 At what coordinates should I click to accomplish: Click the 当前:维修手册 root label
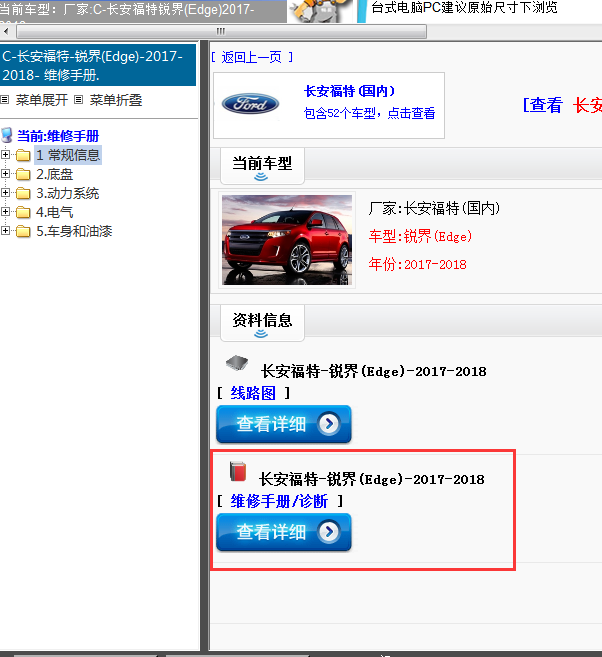coord(58,136)
